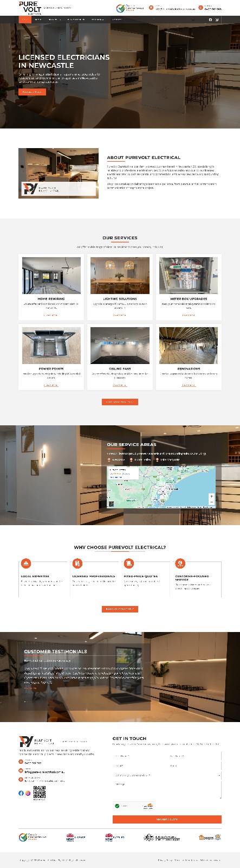Expand the service type dropdown in the contact form
Screen dimensions: 240x868
pos(167,775)
